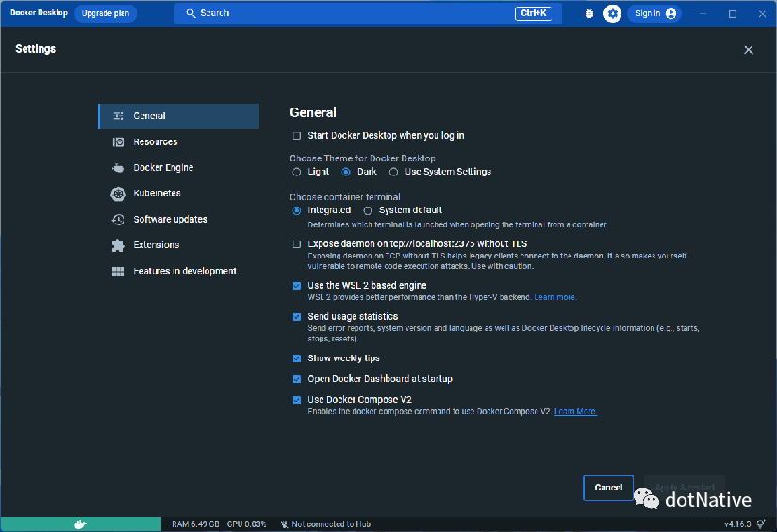Screen dimensions: 777x532
Task: Select the Light theme radio button
Action: [x=297, y=172]
